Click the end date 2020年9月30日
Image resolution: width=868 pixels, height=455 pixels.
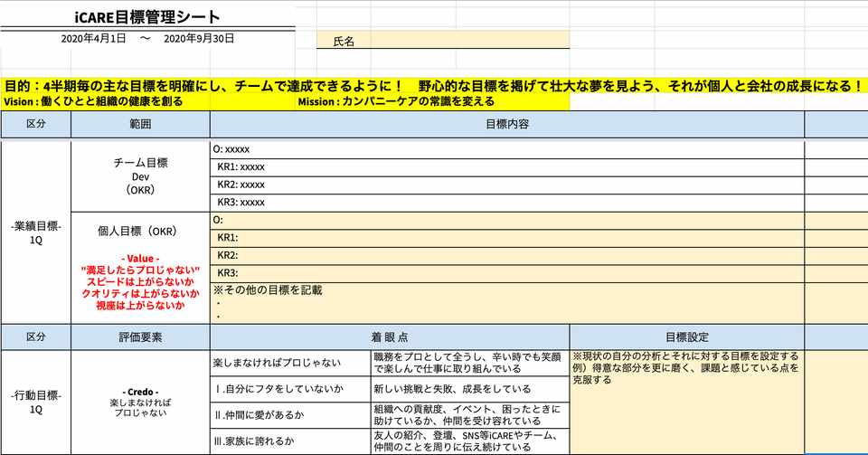click(199, 39)
